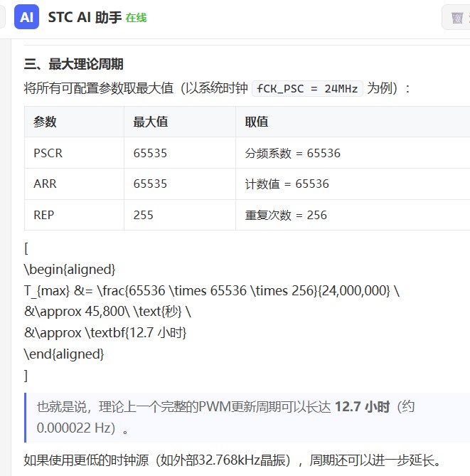Click the bold 12.7 小时 in quote block
Image resolution: width=470 pixels, height=476 pixels.
(363, 407)
